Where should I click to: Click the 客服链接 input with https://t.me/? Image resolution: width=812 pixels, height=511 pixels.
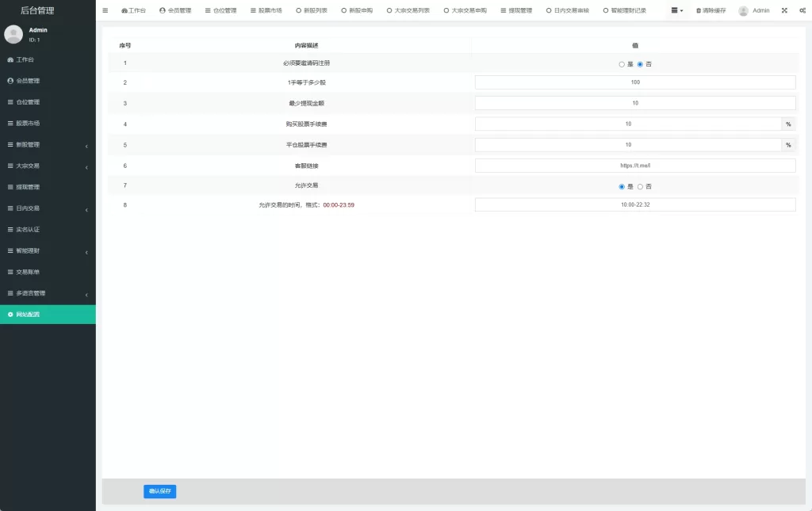[x=635, y=166]
